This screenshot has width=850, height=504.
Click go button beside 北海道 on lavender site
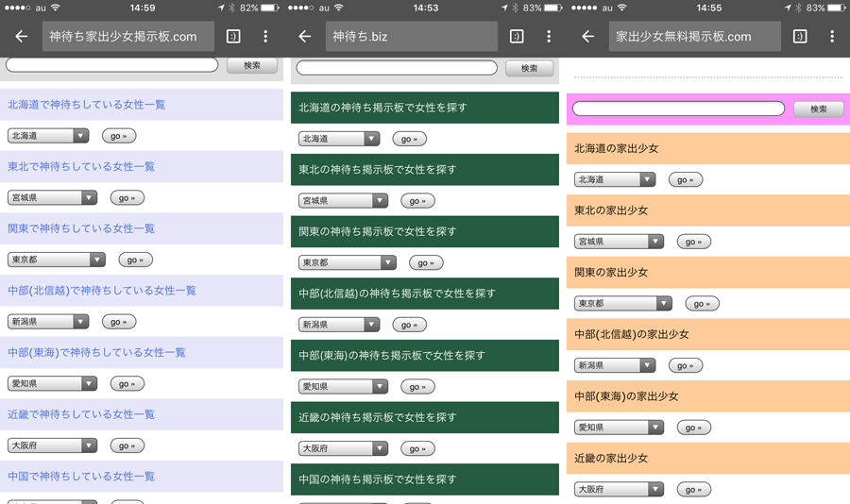click(119, 136)
